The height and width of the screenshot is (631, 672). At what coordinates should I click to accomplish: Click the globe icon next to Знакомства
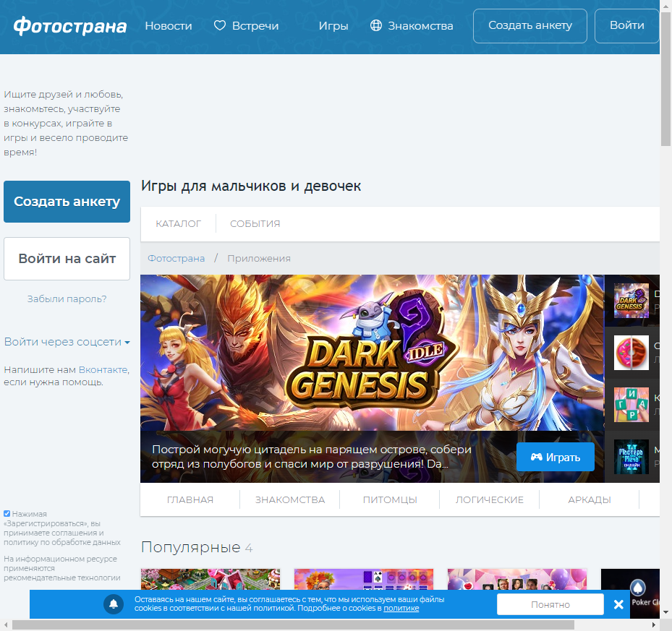point(376,26)
